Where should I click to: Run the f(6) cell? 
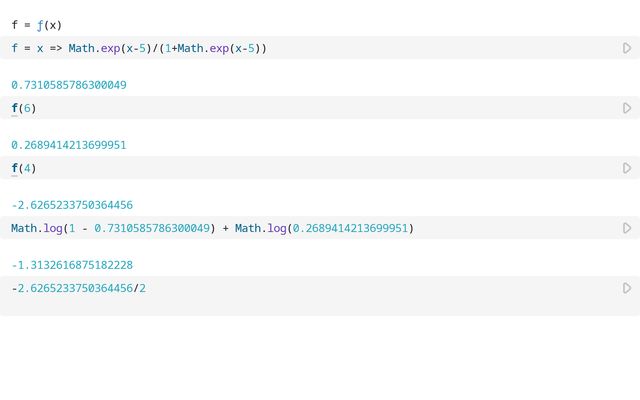(x=627, y=108)
